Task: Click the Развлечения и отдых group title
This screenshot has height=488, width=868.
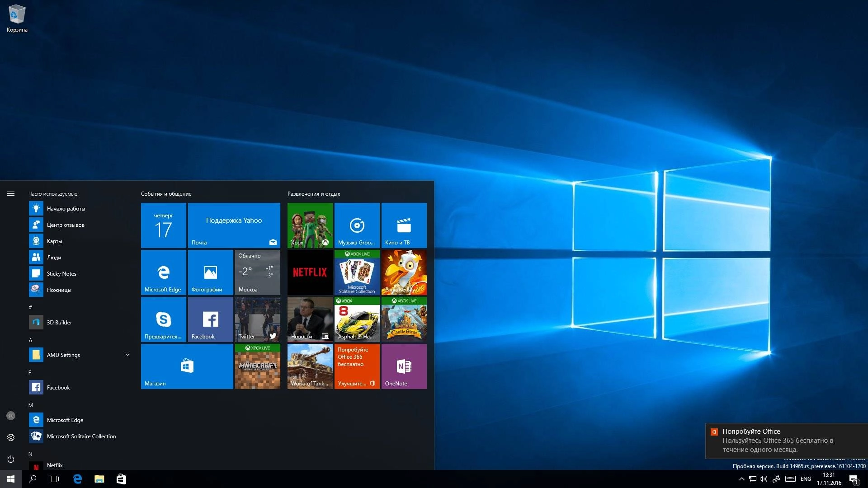Action: click(x=314, y=194)
